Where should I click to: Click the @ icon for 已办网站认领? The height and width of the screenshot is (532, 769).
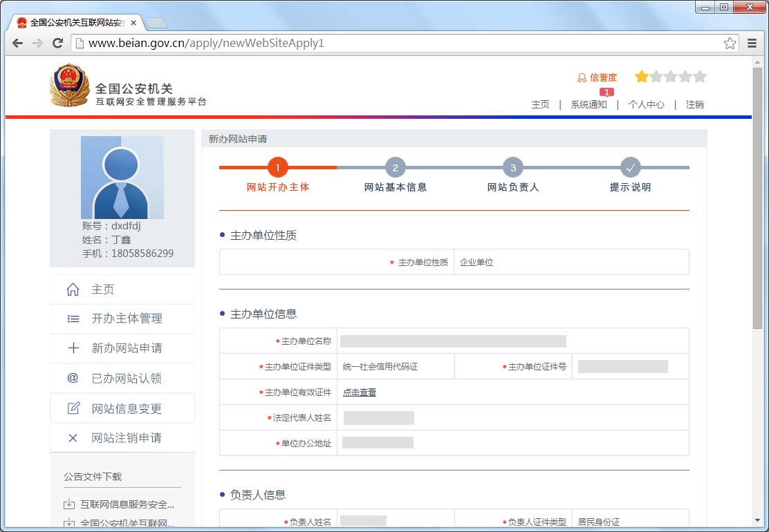coord(73,378)
